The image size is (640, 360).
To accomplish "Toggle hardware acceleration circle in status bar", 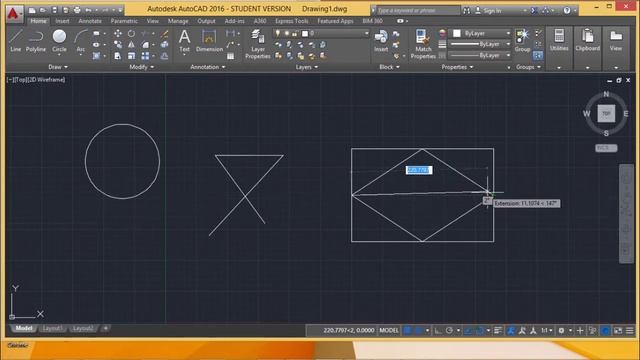I will pos(606,330).
